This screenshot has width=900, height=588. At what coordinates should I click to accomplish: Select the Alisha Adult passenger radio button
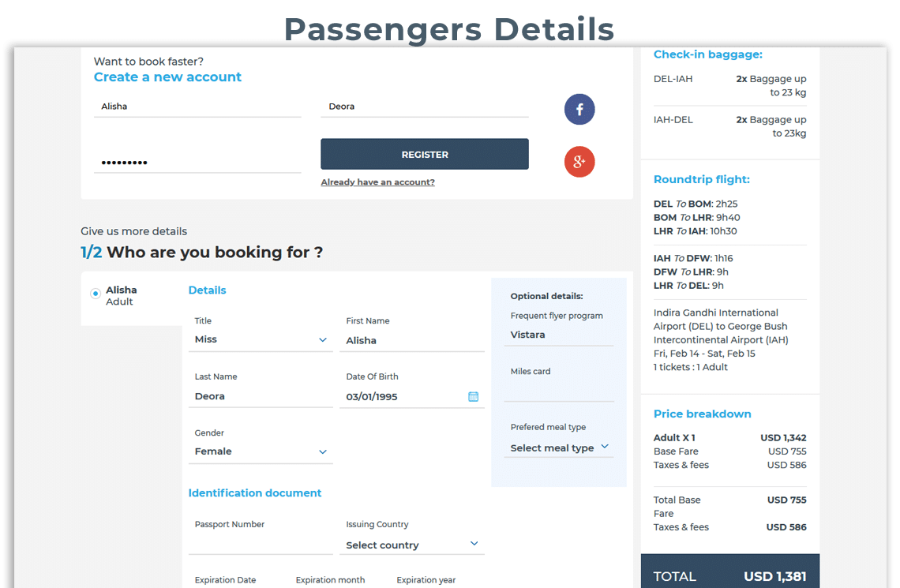click(96, 294)
